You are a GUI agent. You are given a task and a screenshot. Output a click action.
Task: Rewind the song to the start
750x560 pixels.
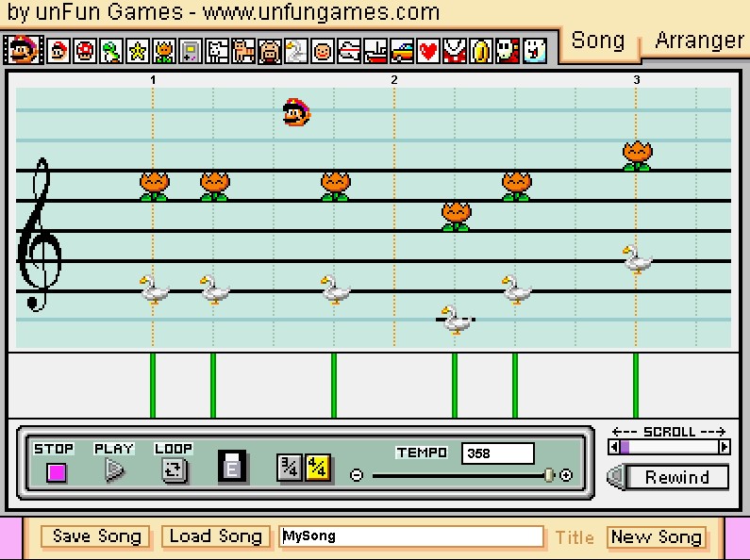668,477
